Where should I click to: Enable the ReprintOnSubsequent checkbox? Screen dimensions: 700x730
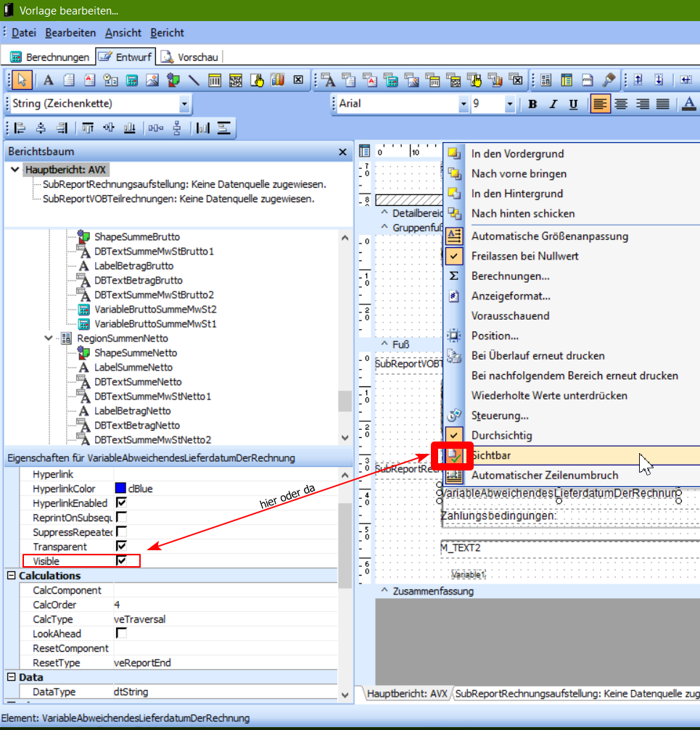(121, 517)
